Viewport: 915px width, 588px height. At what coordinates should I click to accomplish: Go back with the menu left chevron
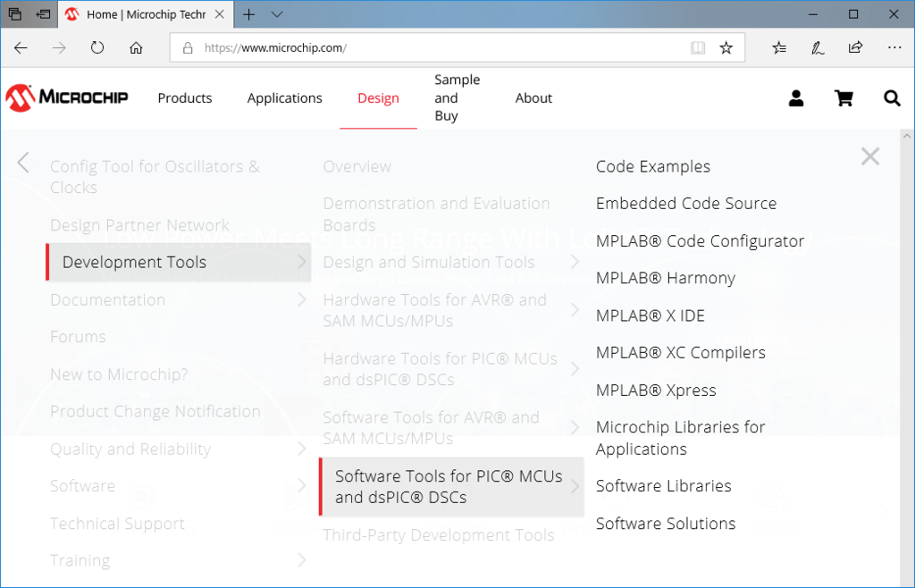[x=23, y=163]
